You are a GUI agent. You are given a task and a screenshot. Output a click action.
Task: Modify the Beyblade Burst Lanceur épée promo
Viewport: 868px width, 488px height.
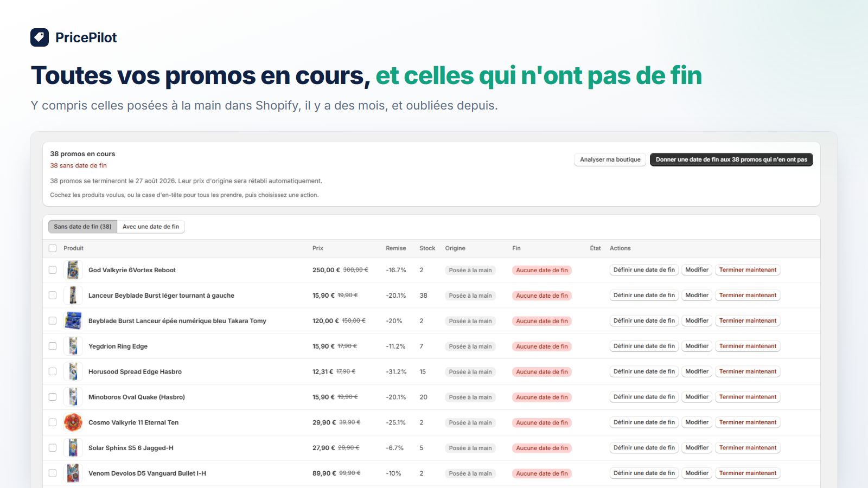pos(697,321)
